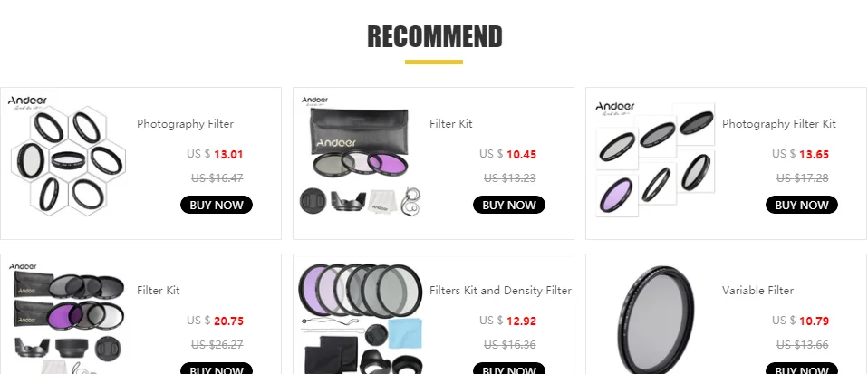
Task: Open the Variable Filter title link
Action: [x=757, y=291]
